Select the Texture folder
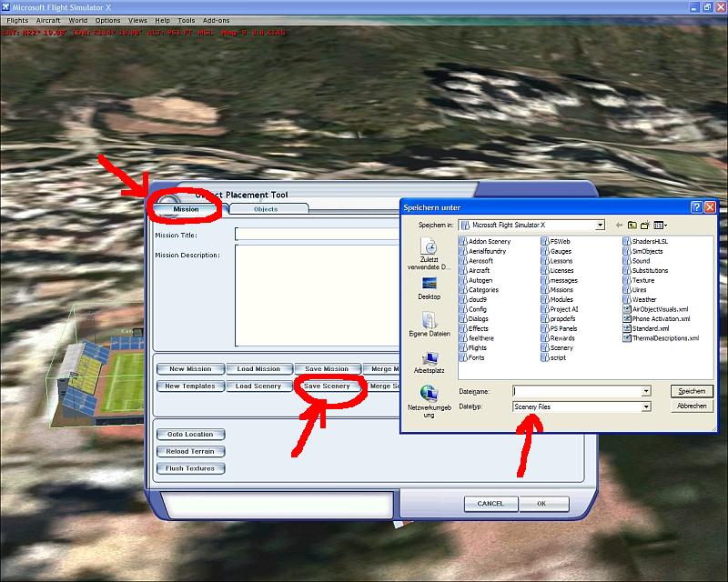This screenshot has height=582, width=728. pos(639,280)
